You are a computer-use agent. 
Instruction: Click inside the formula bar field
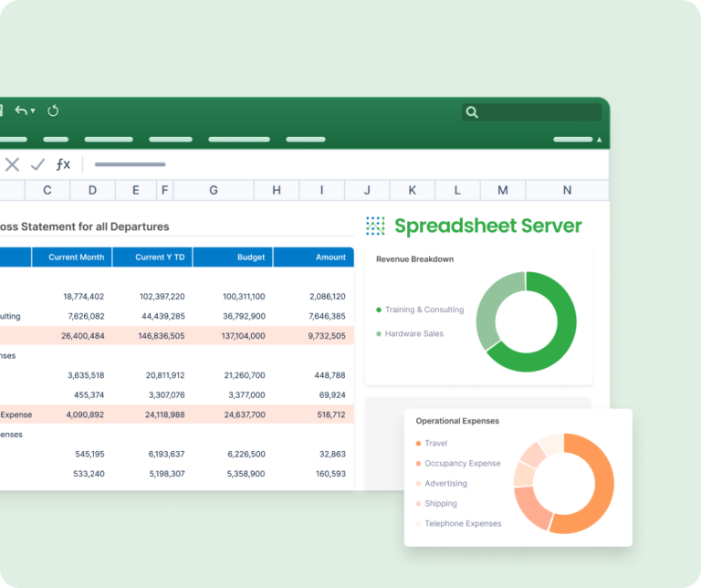131,164
